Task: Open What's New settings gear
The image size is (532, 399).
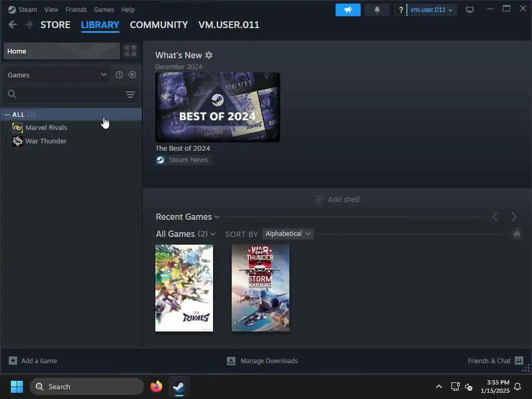Action: click(209, 55)
